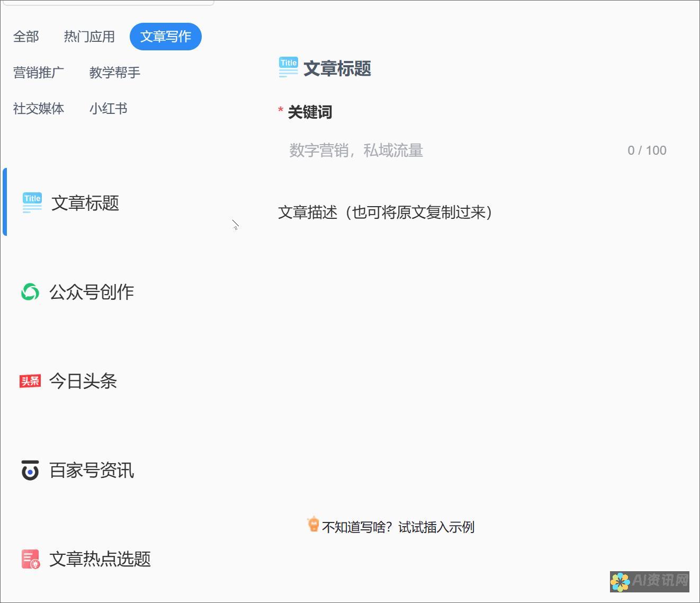
Task: Click the Title icon beside 文章标题 in sidebar
Action: [32, 203]
